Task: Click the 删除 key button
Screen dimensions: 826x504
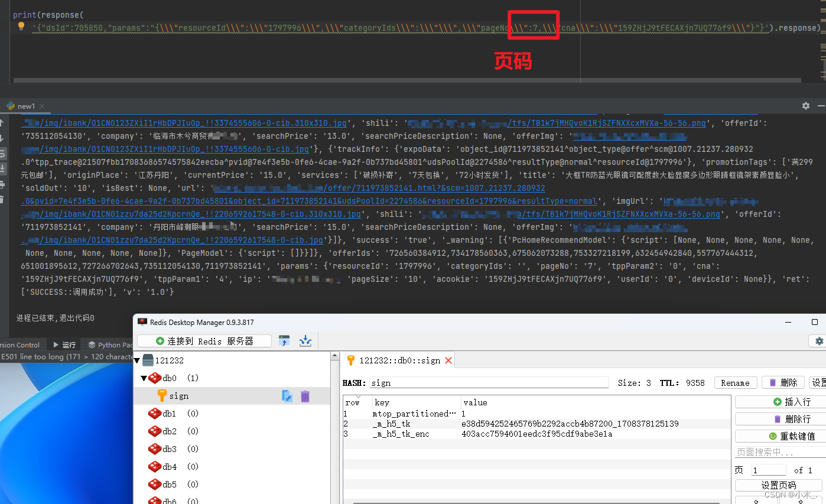Action: click(x=783, y=383)
